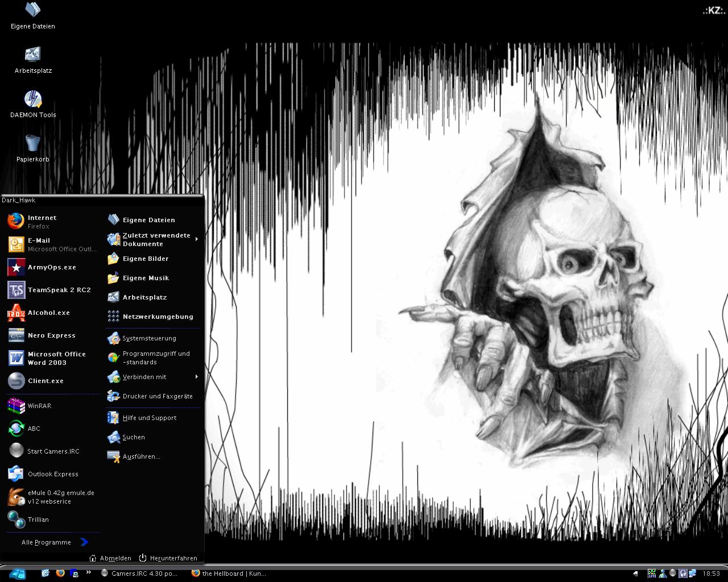Start Nero Express
This screenshot has height=582, width=728.
click(51, 335)
